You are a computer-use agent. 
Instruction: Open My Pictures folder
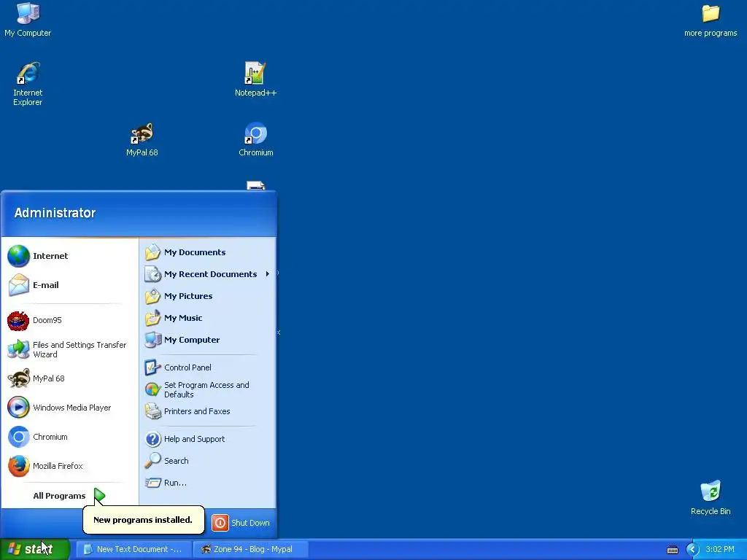coord(208,296)
